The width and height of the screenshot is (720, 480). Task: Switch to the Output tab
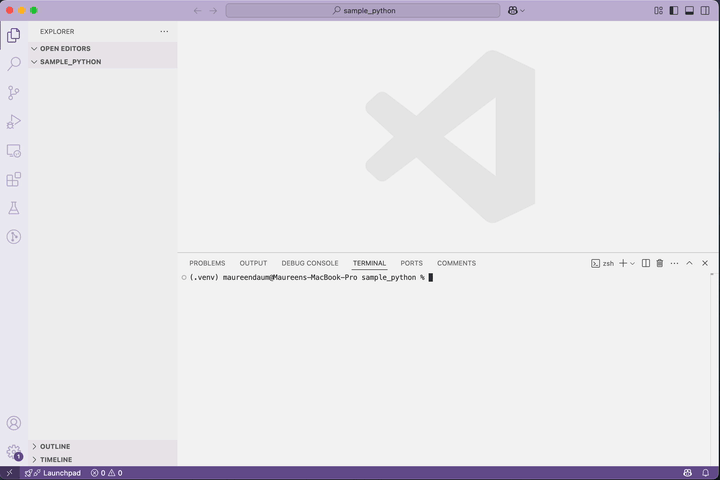pyautogui.click(x=253, y=263)
